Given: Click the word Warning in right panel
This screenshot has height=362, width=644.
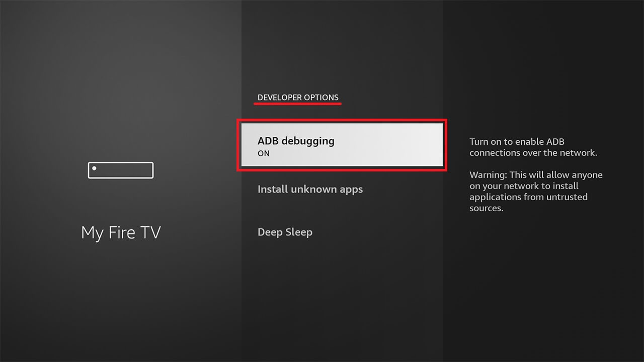Looking at the screenshot, I should pos(488,175).
